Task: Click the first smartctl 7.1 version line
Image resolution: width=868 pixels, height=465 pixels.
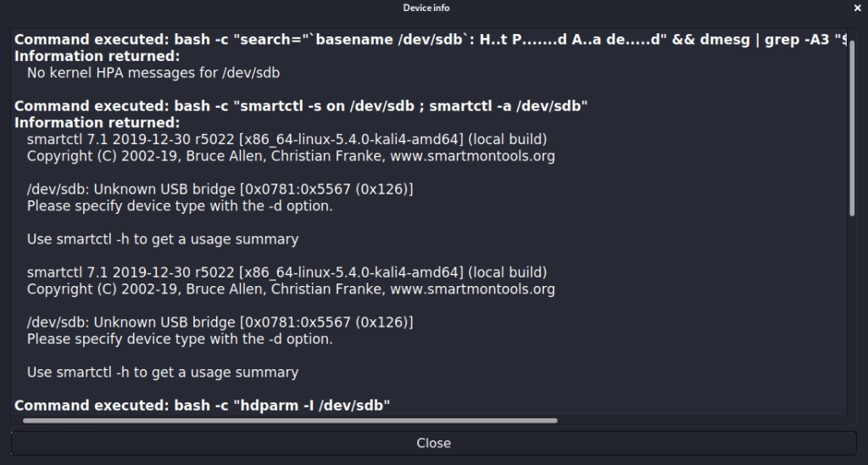Action: point(287,139)
